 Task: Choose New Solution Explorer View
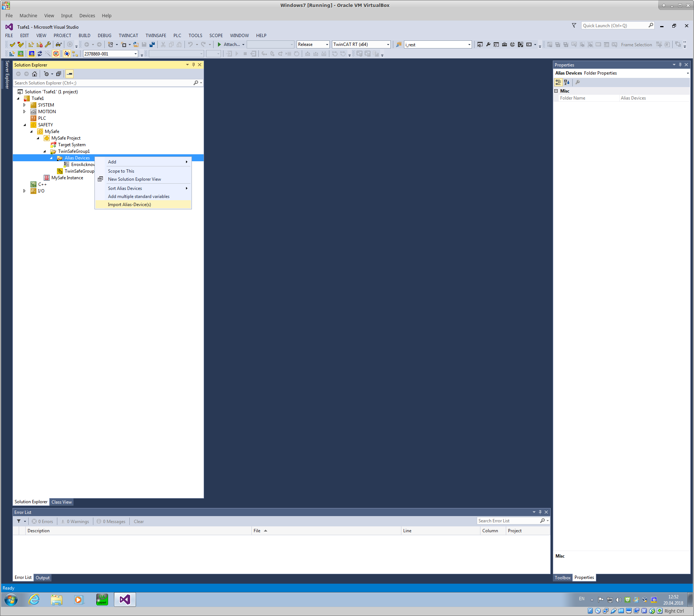click(x=143, y=179)
